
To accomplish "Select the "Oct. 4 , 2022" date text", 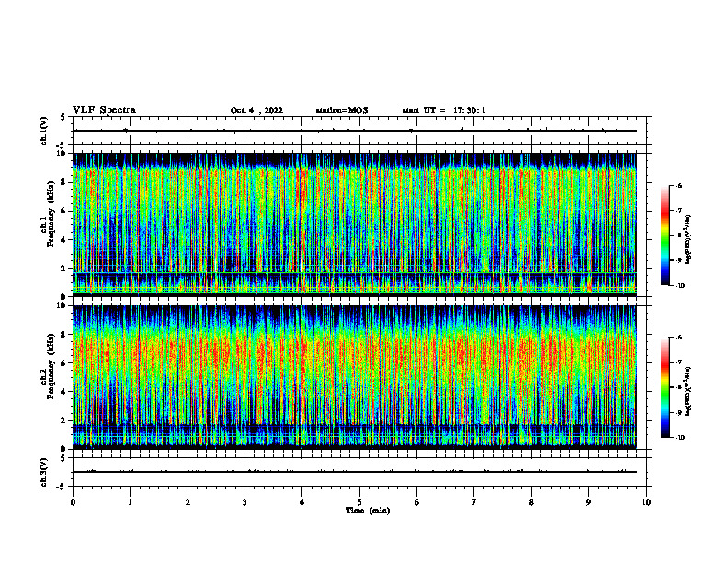I will 256,110.
